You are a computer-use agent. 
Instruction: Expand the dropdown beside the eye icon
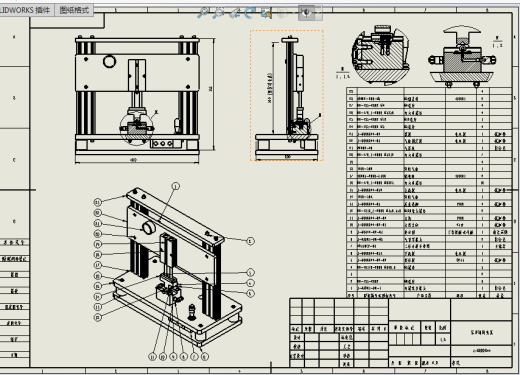tap(318, 13)
